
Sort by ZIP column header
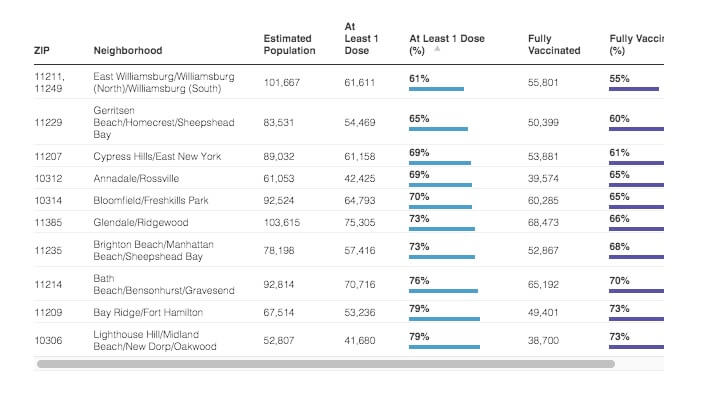pyautogui.click(x=41, y=51)
